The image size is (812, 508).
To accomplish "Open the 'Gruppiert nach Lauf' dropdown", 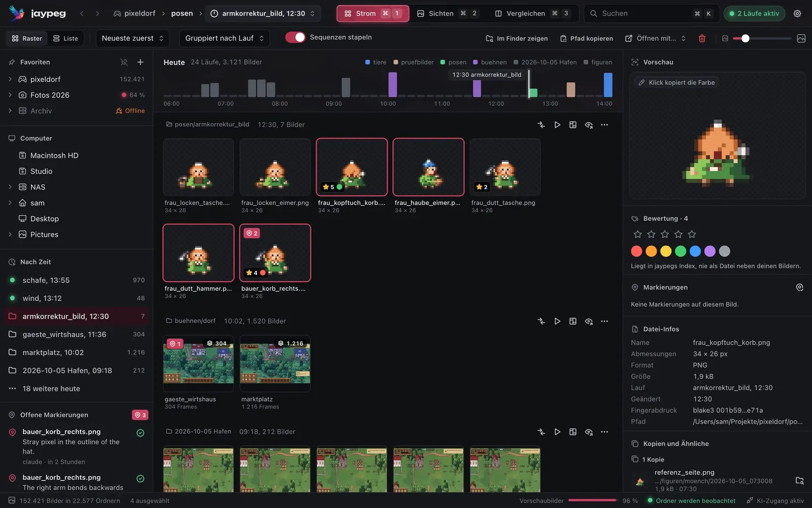I will click(x=224, y=38).
